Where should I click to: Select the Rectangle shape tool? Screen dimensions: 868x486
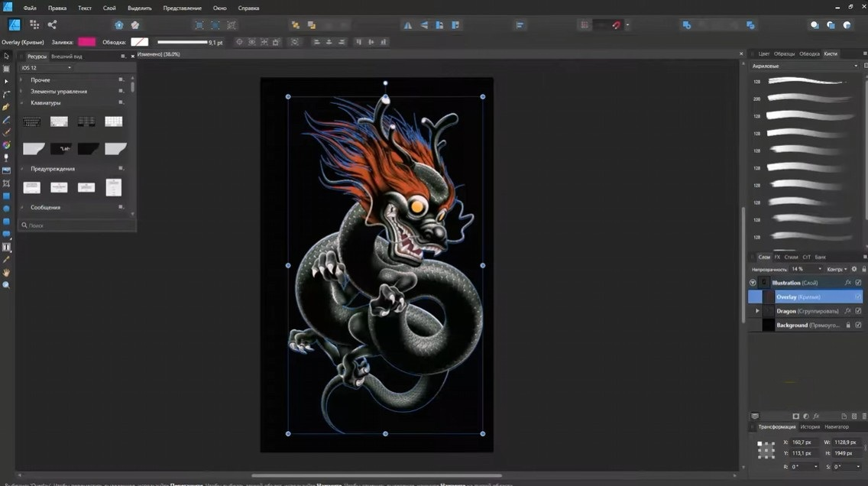pyautogui.click(x=6, y=196)
